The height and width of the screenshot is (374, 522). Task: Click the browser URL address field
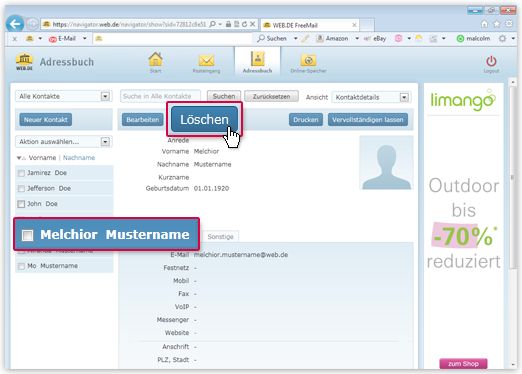[130, 24]
